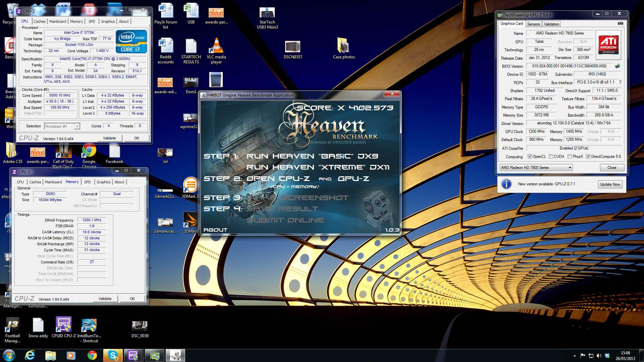Click the GPU Name field AMD Radeon HD 7900 Series
Viewport: 644px width, 362px height.
click(559, 33)
